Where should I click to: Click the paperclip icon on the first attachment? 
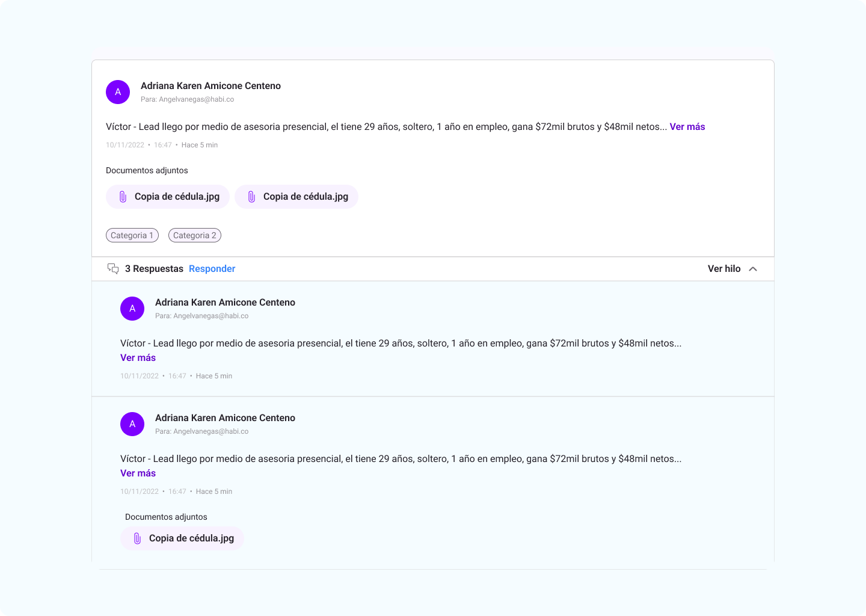pos(124,196)
